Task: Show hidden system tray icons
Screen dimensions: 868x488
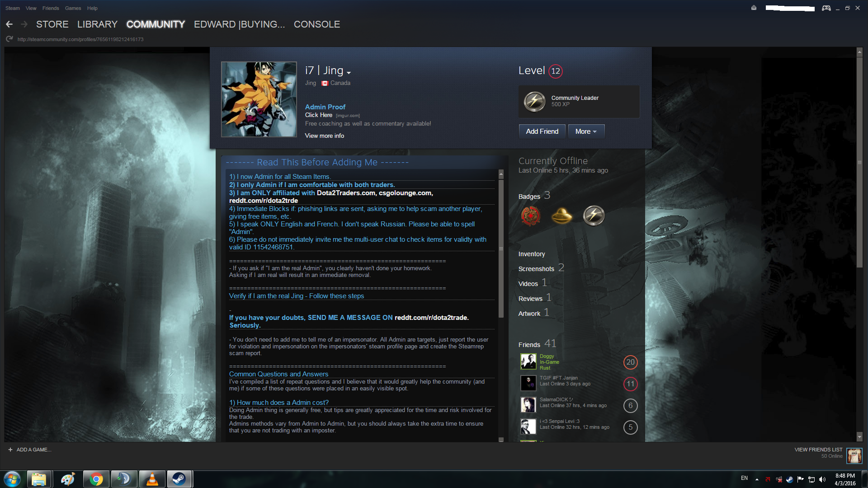Action: coord(757,479)
